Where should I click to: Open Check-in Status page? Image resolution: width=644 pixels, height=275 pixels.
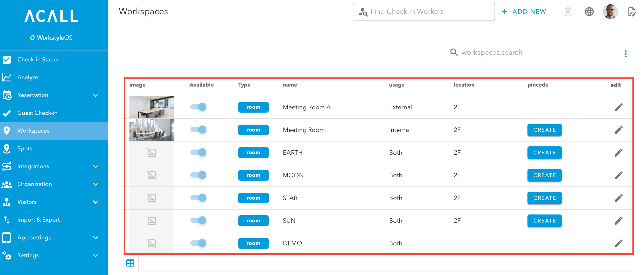[54, 60]
